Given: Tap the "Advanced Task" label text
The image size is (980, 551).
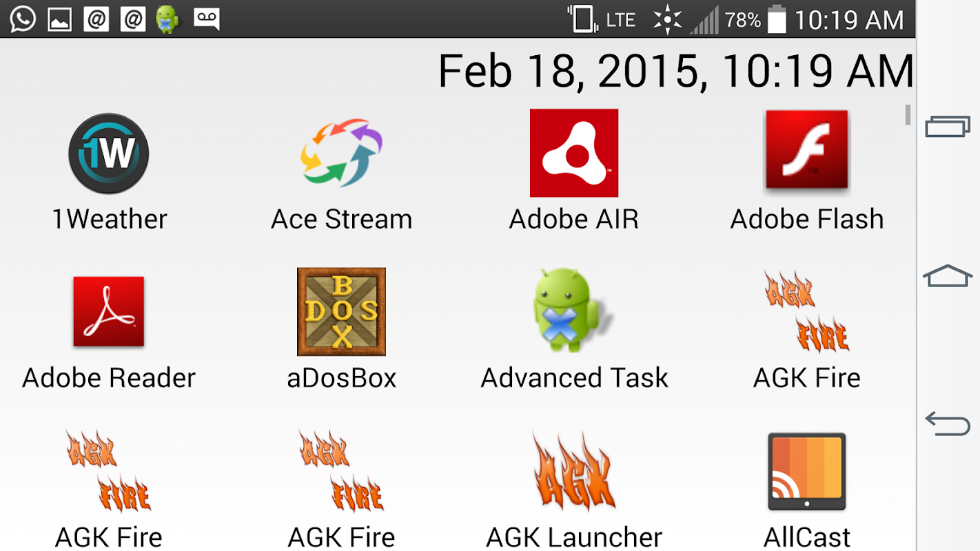Looking at the screenshot, I should pos(575,377).
